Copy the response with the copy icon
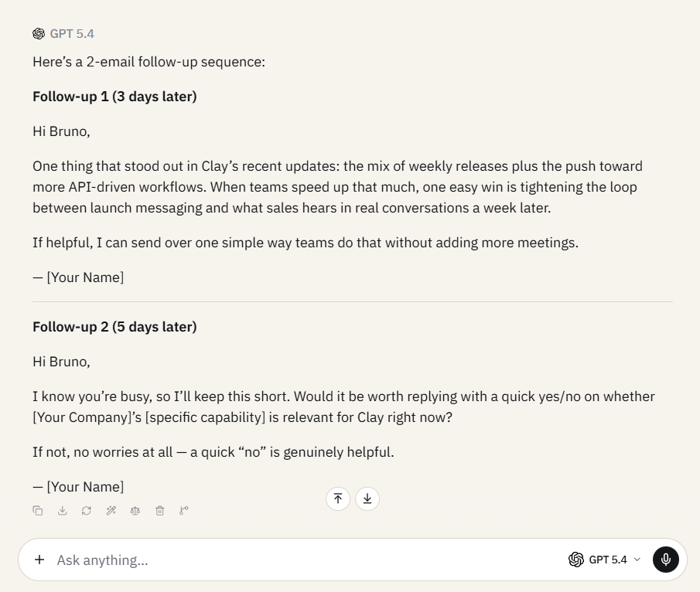Screen dimensions: 700x592 (x=38, y=510)
